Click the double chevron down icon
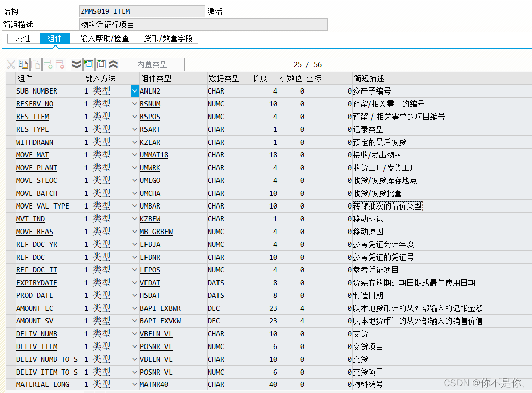The height and width of the screenshot is (393, 532). 76,64
